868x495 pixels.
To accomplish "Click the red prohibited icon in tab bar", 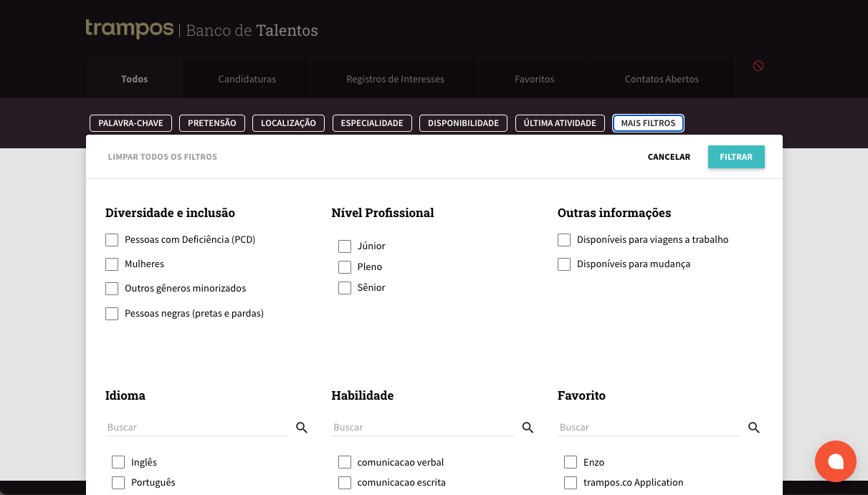I will pos(758,66).
